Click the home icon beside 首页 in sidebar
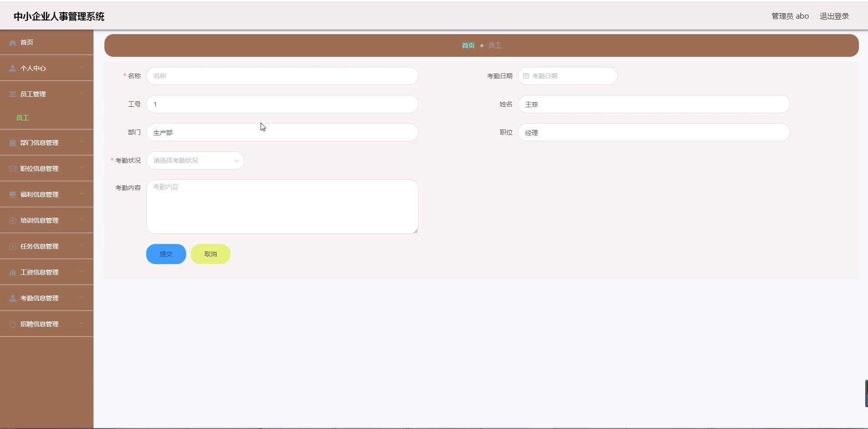This screenshot has height=429, width=868. click(x=13, y=43)
